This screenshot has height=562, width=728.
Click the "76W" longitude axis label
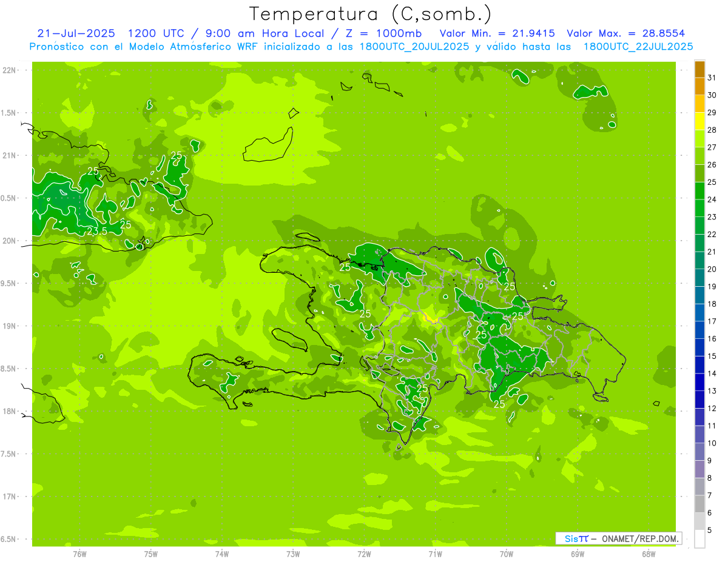(x=79, y=554)
